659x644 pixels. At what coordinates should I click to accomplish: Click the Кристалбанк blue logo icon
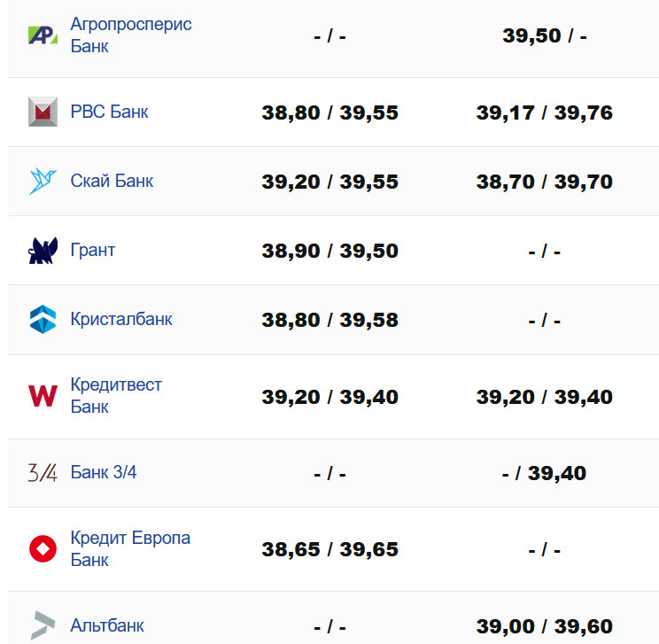43,319
